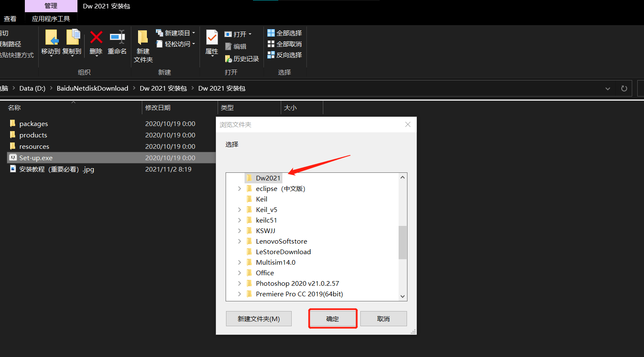Click the History (历史记录) icon
Viewport: 644px width, 357px height.
(229, 59)
